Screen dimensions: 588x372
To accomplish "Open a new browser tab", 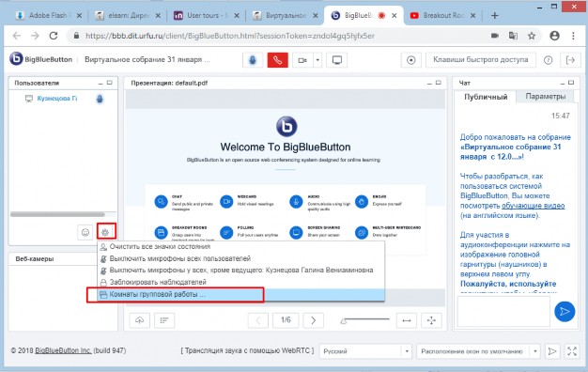I will (x=495, y=15).
